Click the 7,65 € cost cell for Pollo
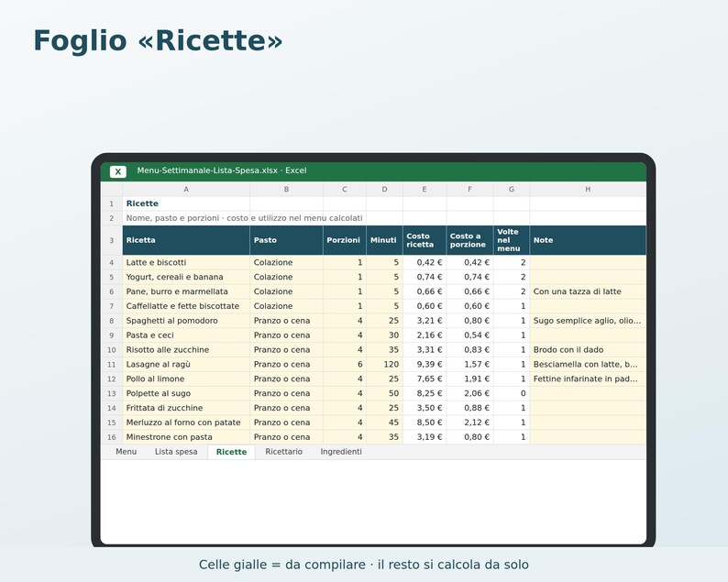 tap(425, 379)
